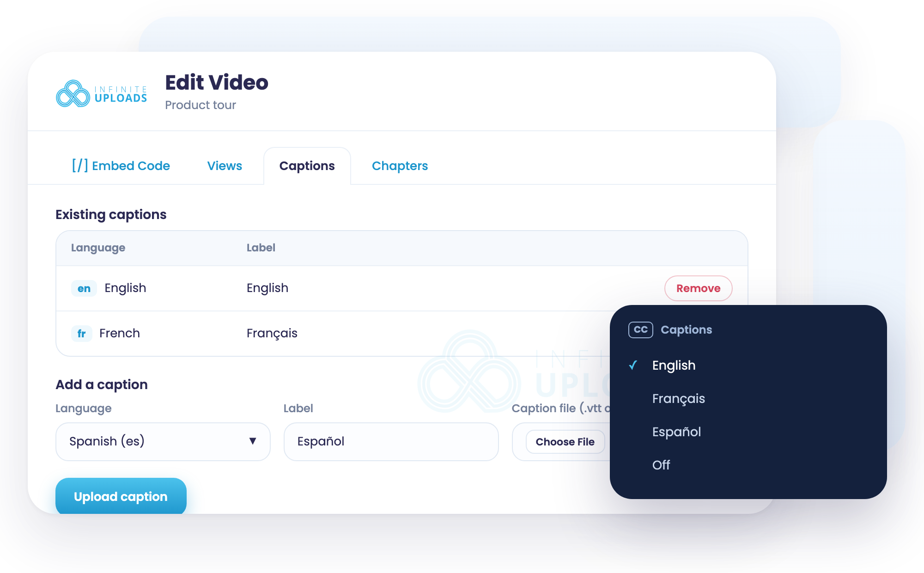Select Français in the captions menu
Image resolution: width=924 pixels, height=573 pixels.
pos(679,399)
